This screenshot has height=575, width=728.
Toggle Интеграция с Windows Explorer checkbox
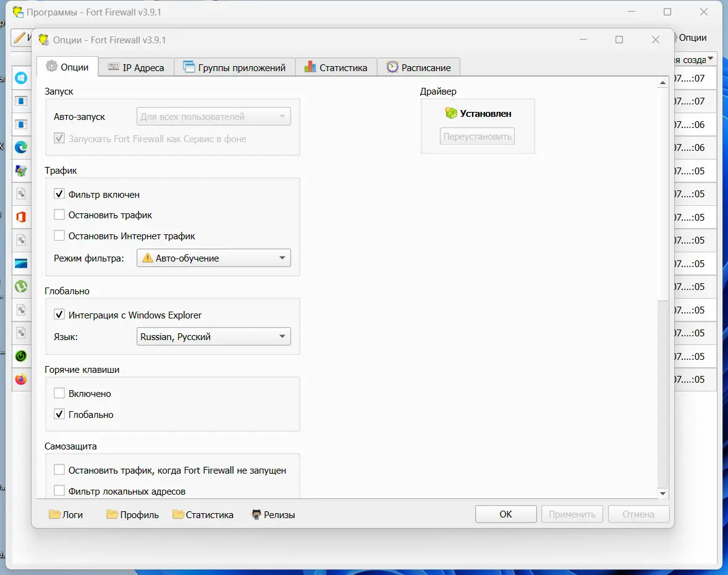click(x=59, y=315)
